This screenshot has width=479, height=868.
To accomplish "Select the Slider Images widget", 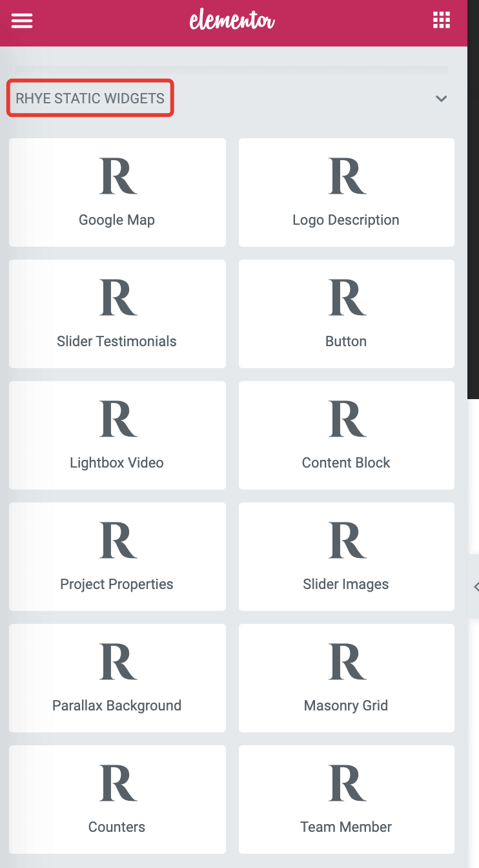I will pos(347,557).
